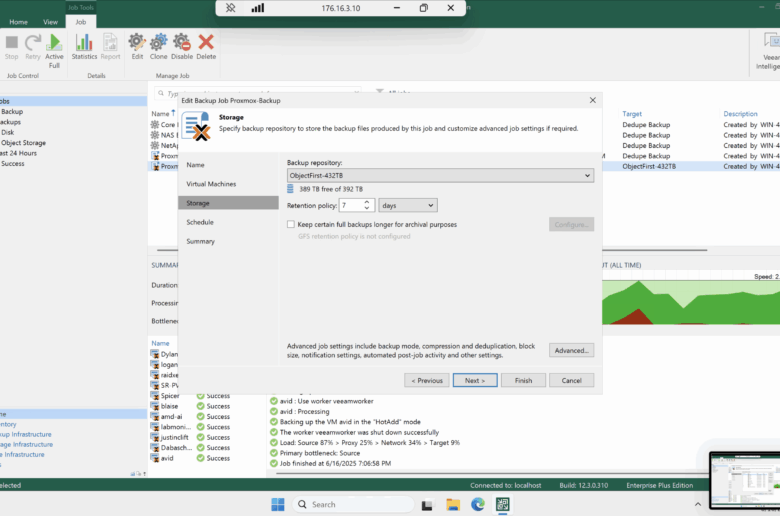Viewport: 780px width, 516px height.
Task: Cancel the Edit Backup Job dialog
Action: click(572, 380)
